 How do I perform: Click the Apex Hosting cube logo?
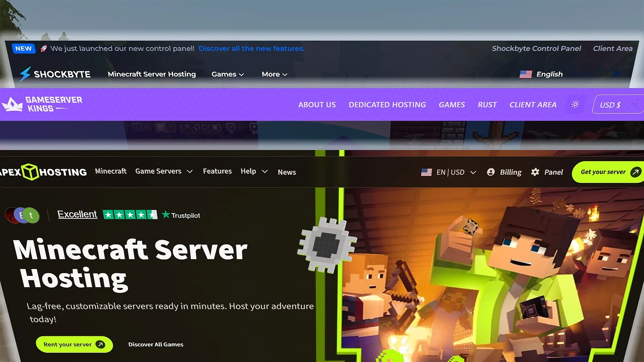(x=30, y=172)
